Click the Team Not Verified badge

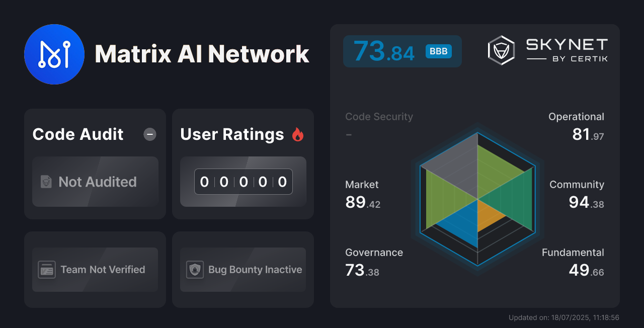95,270
